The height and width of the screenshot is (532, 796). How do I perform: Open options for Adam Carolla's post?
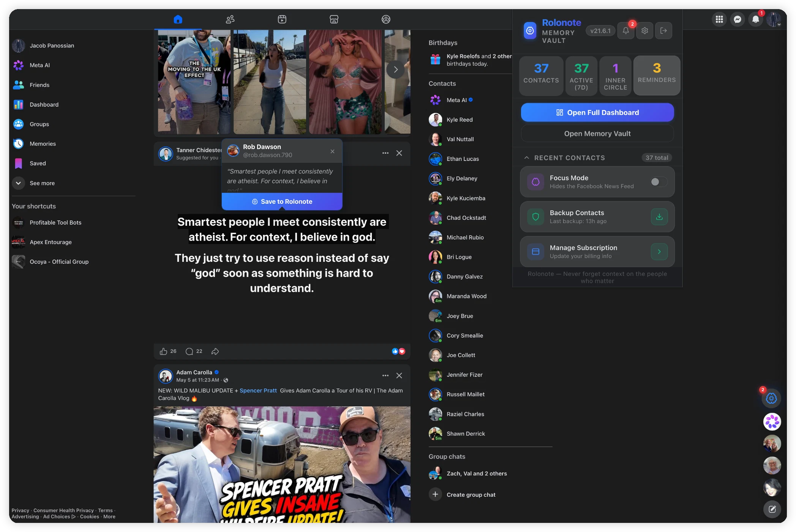[x=385, y=375]
